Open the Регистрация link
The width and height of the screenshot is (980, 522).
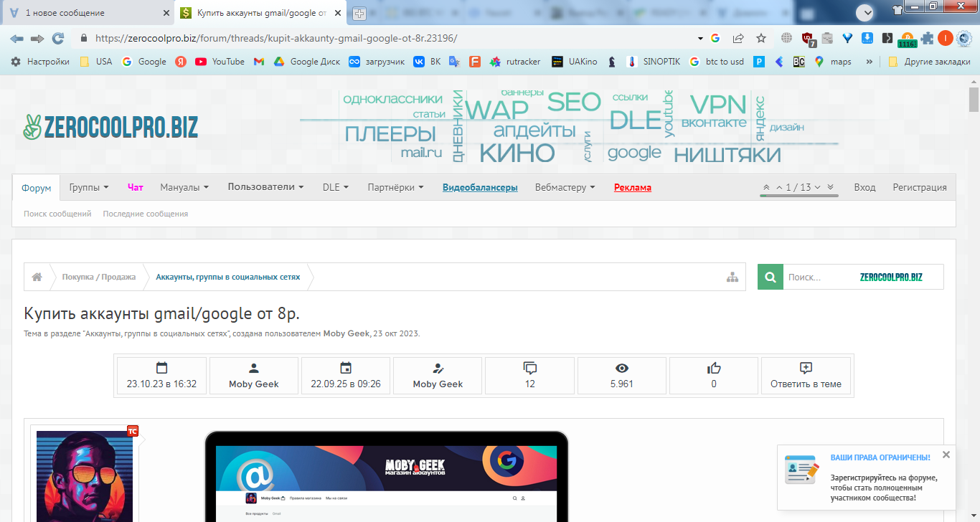point(920,187)
